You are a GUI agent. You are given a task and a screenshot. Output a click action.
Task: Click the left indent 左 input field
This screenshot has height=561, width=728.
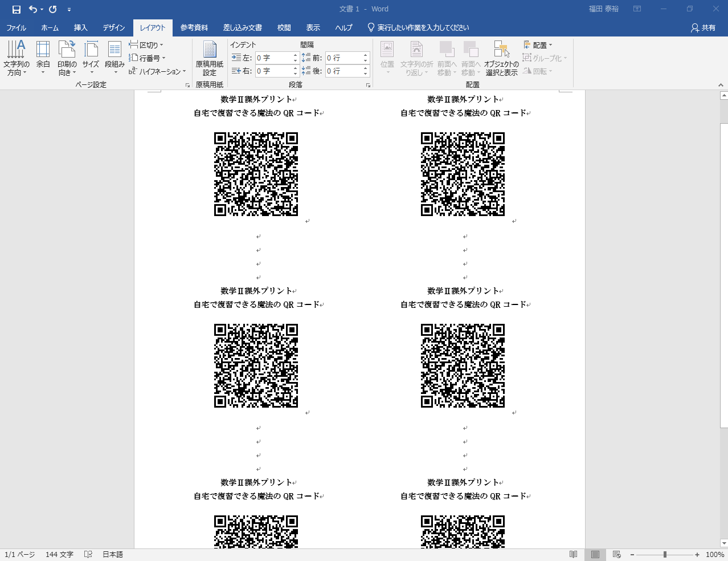pos(273,58)
